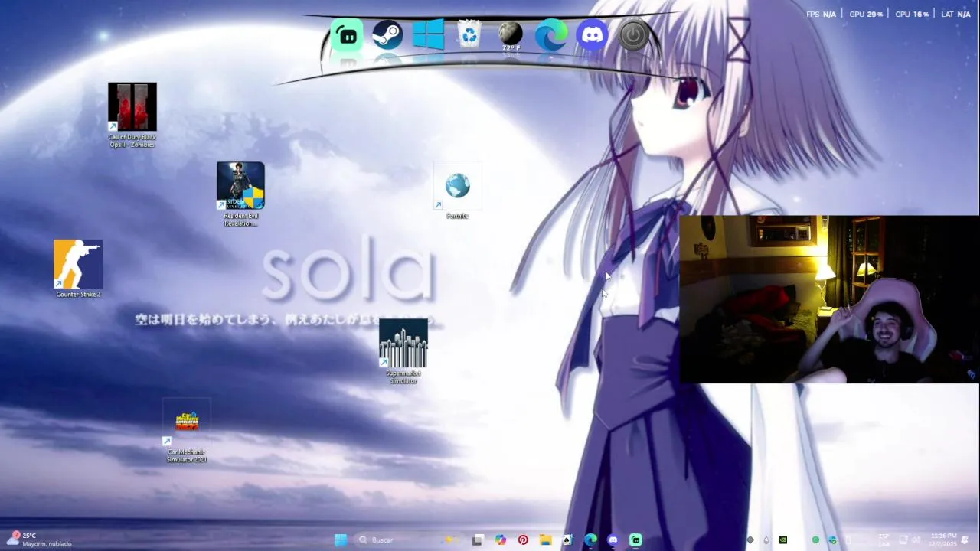Open Discord from the top dock
The height and width of the screenshot is (551, 980).
(593, 35)
